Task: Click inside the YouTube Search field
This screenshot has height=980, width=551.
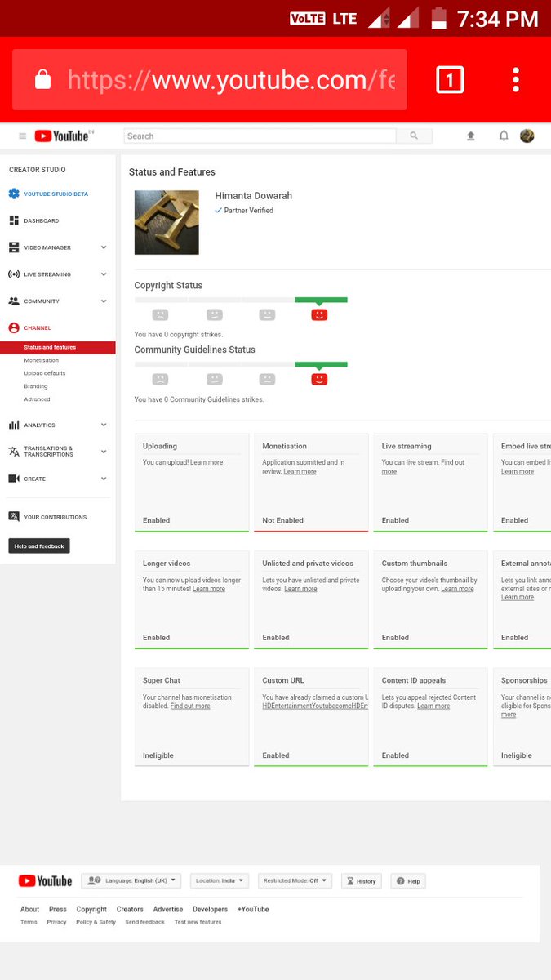Action: [x=260, y=136]
